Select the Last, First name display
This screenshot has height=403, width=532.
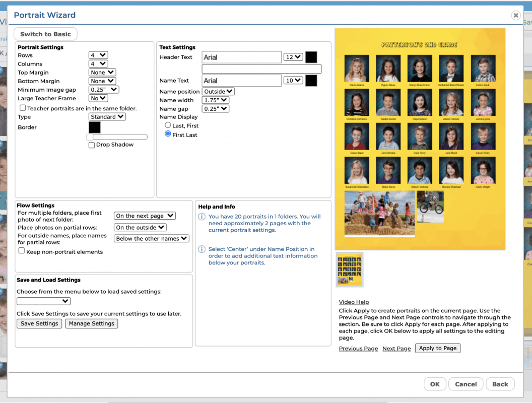[x=168, y=125]
